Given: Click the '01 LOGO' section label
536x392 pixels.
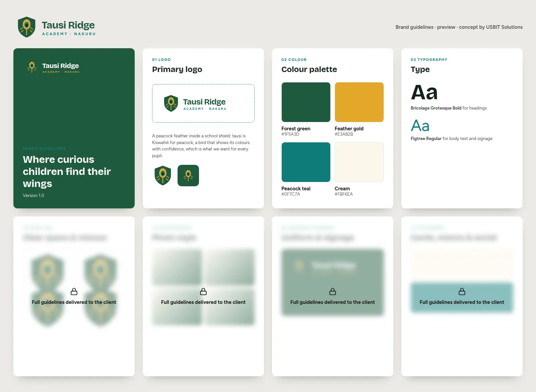Looking at the screenshot, I should pyautogui.click(x=161, y=60).
